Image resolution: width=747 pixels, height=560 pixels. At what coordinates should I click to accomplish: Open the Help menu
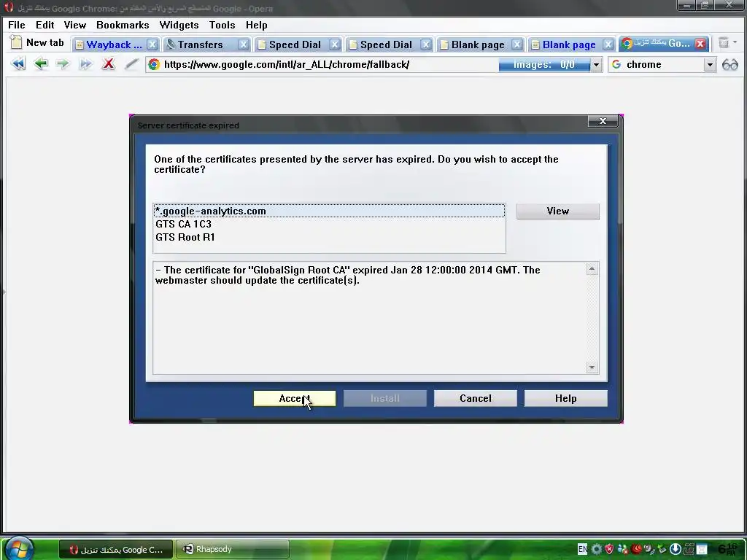pyautogui.click(x=256, y=25)
